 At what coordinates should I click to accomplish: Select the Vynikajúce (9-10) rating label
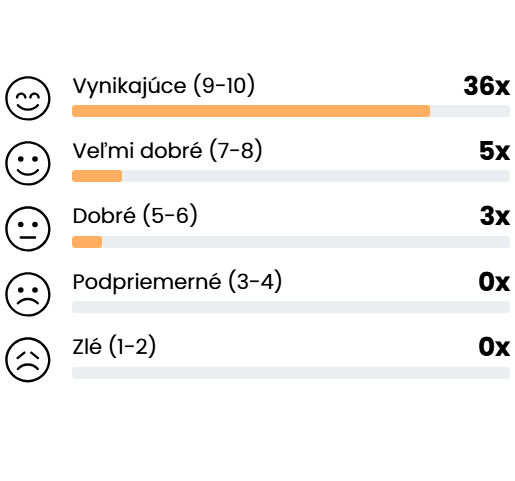(x=164, y=86)
